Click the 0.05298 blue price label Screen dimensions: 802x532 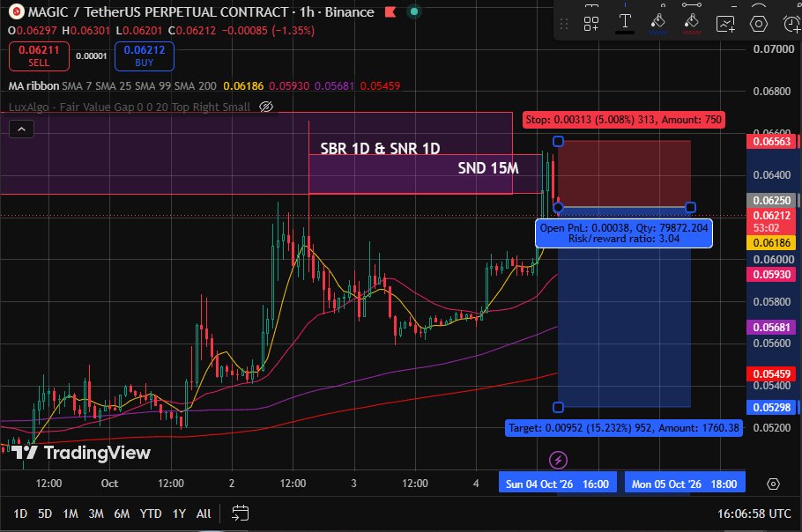[771, 407]
